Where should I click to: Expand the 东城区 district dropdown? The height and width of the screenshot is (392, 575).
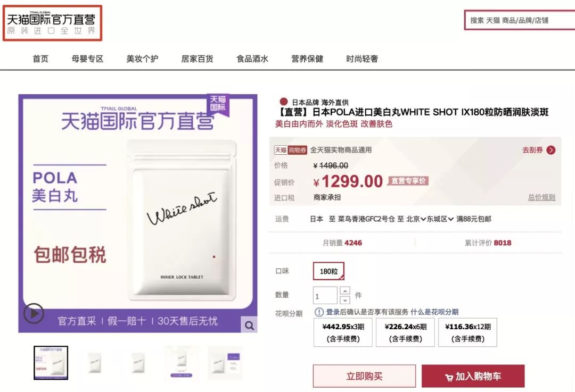coord(440,219)
